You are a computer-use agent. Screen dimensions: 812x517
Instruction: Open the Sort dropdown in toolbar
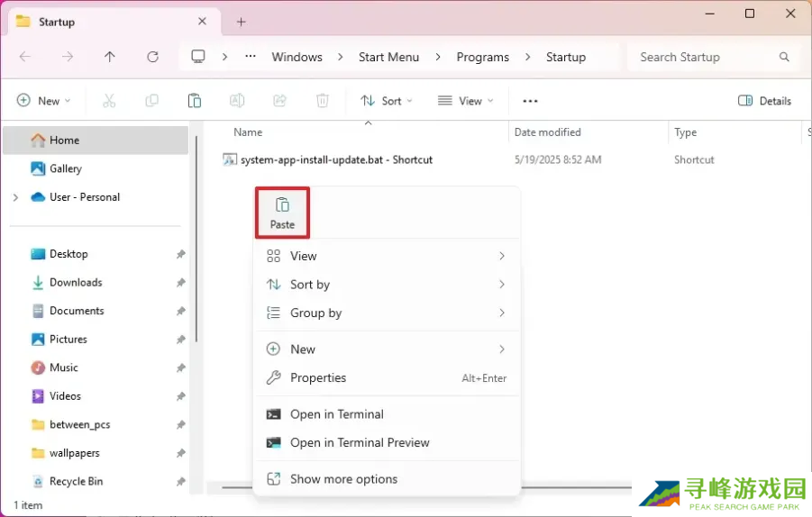point(386,101)
